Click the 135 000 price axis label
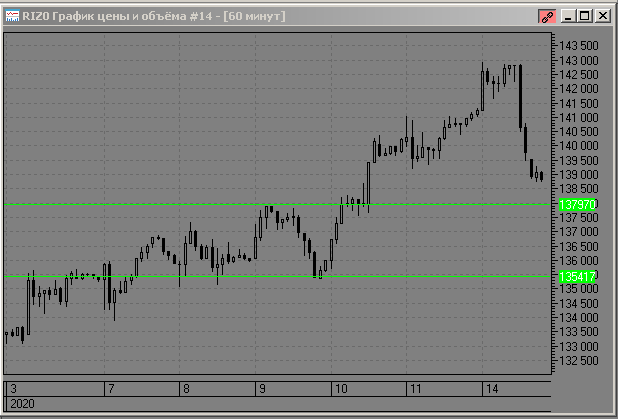 coord(579,289)
